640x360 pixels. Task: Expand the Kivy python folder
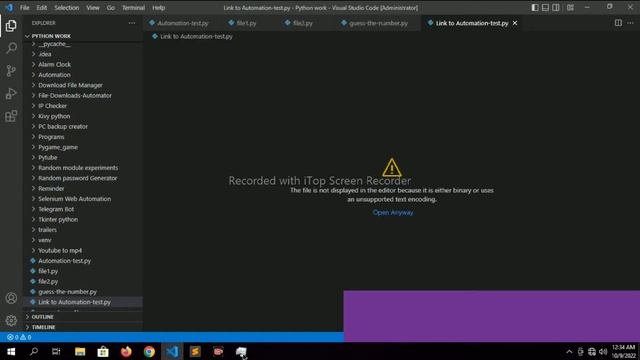(54, 116)
